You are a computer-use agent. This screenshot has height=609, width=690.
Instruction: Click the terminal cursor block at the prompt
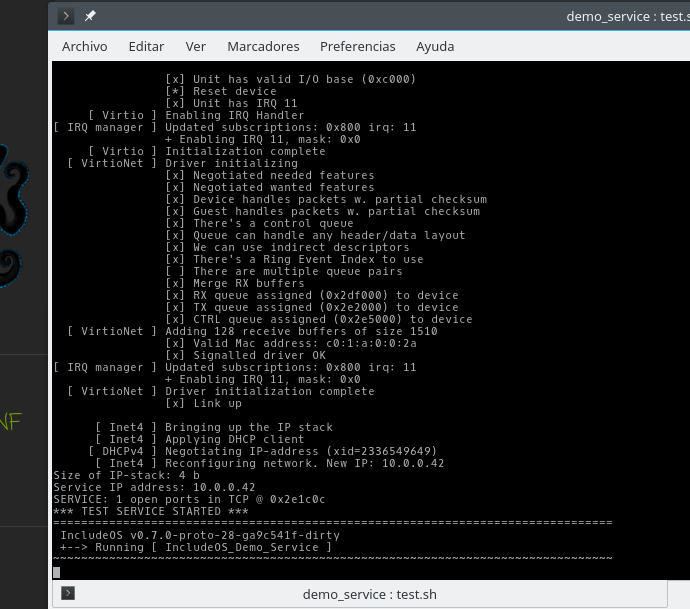point(57,572)
